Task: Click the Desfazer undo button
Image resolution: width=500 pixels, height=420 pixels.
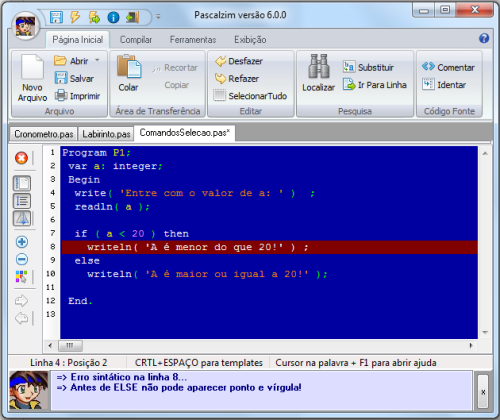Action: (x=239, y=61)
